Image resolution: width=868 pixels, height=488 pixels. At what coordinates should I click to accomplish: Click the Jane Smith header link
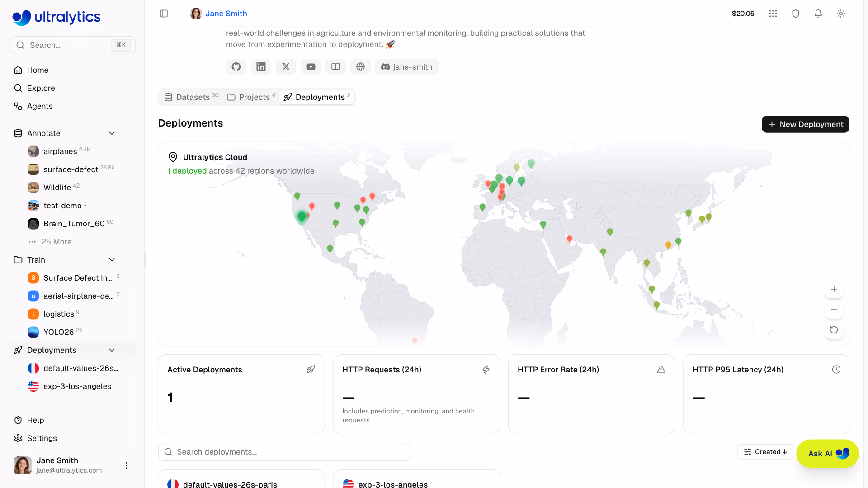(x=226, y=14)
